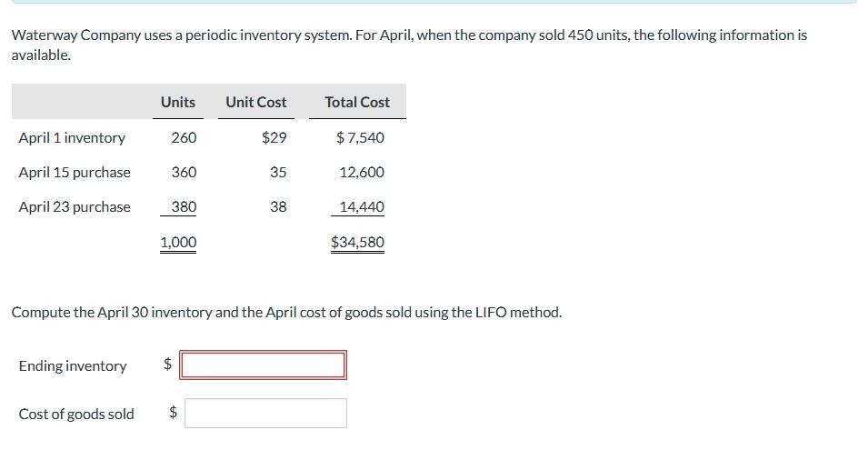Select the April 1 inventory row label
Viewport: 868px width, 460px height.
(x=72, y=137)
